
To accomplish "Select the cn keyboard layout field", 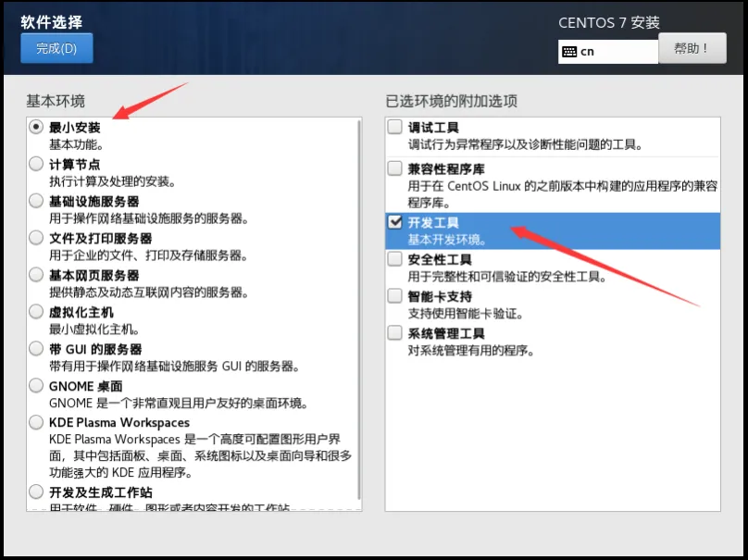I will tap(608, 52).
